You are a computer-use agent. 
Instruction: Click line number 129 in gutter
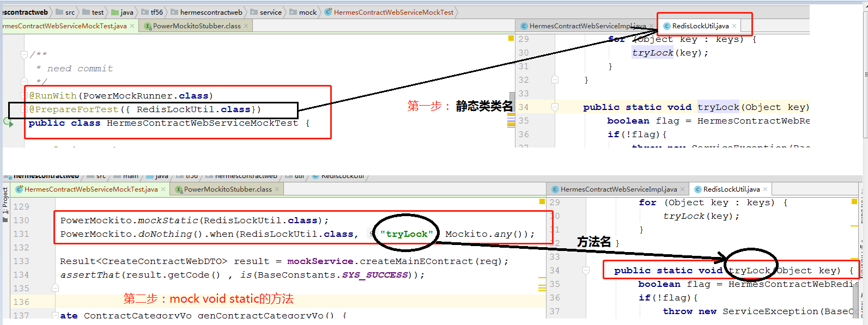[21, 206]
